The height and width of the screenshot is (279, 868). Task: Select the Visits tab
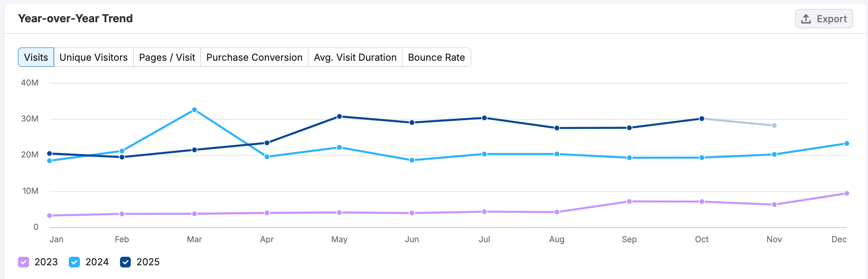(x=36, y=57)
